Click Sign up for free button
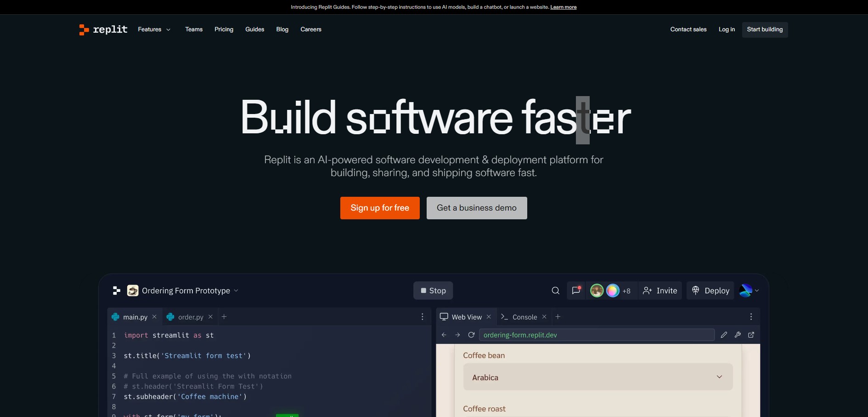The width and height of the screenshot is (868, 417). pyautogui.click(x=380, y=208)
